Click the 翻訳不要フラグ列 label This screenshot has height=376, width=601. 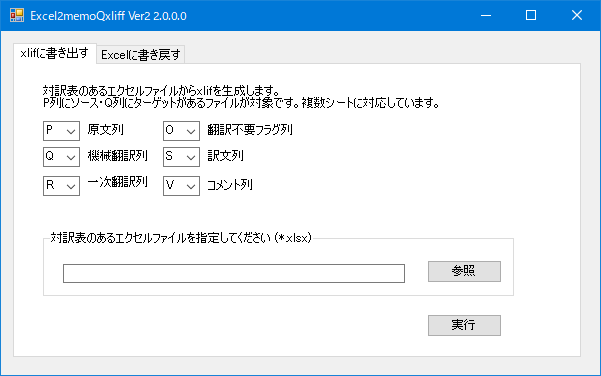[250, 130]
